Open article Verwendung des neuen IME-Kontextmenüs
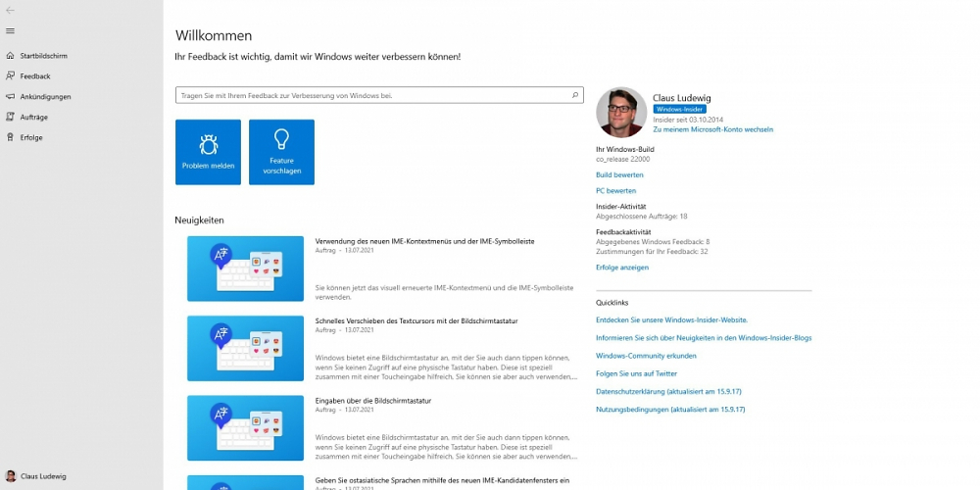980x490 pixels. 425,241
